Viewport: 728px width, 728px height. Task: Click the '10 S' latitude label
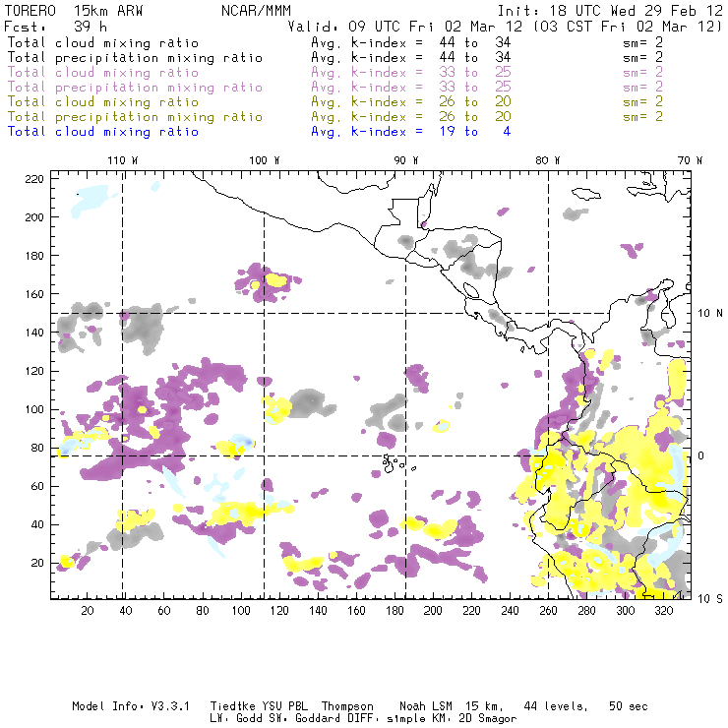710,599
